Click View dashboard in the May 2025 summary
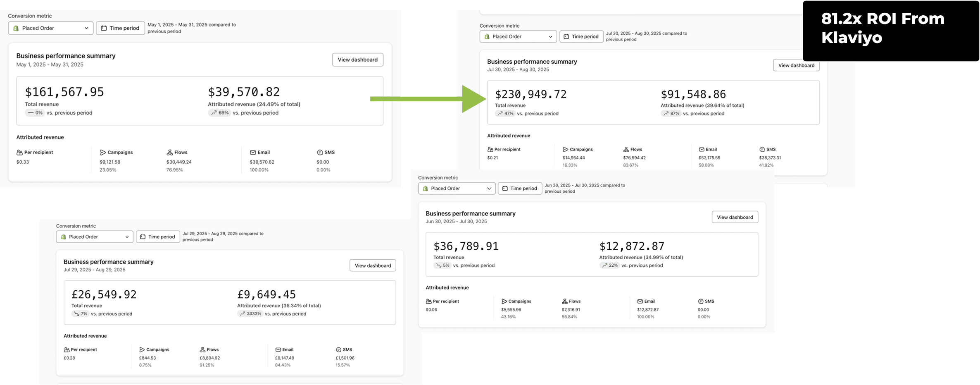 (358, 60)
